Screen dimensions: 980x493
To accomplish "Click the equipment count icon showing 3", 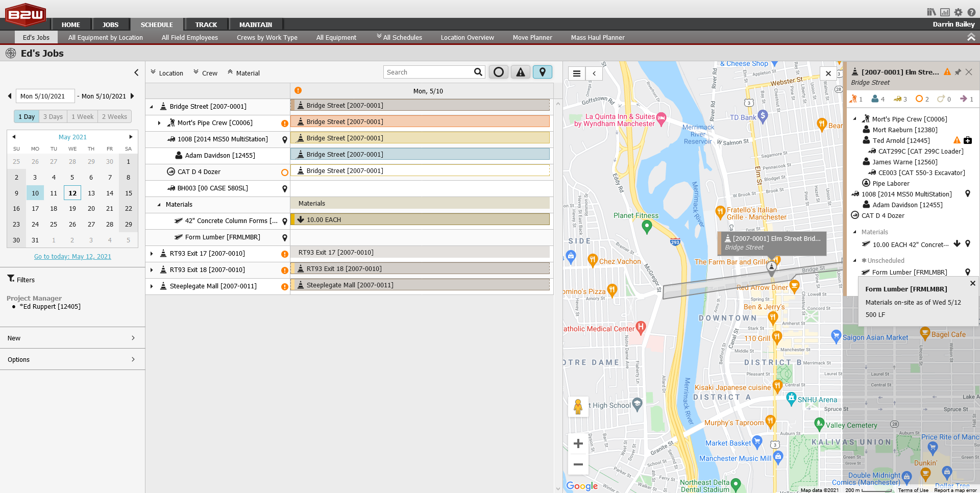I will point(897,99).
